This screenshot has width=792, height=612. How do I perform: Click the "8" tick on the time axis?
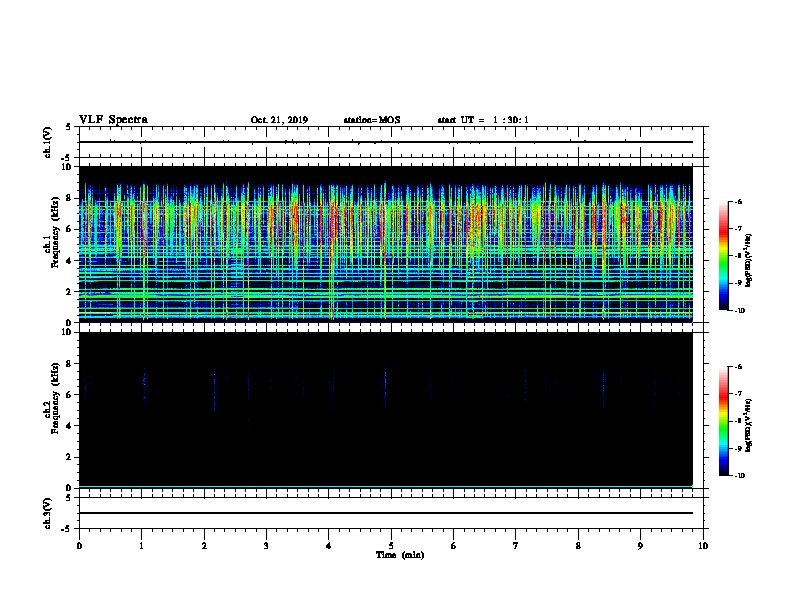[578, 545]
